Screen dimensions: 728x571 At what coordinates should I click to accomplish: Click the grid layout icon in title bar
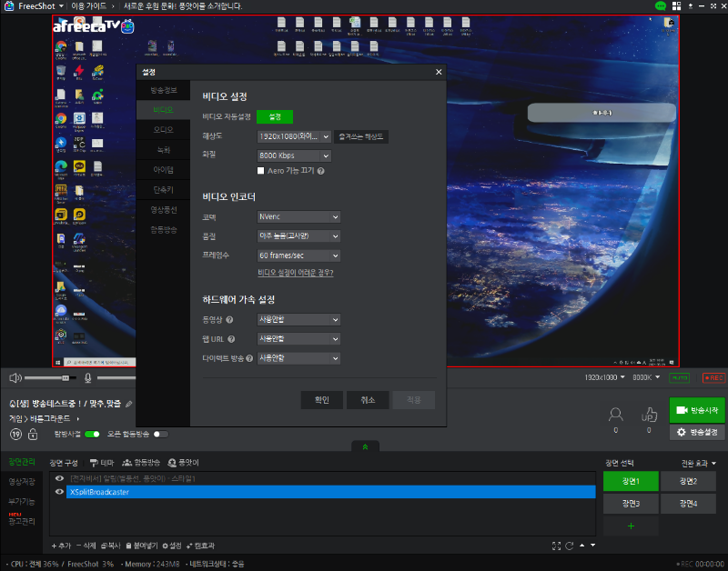click(x=676, y=6)
